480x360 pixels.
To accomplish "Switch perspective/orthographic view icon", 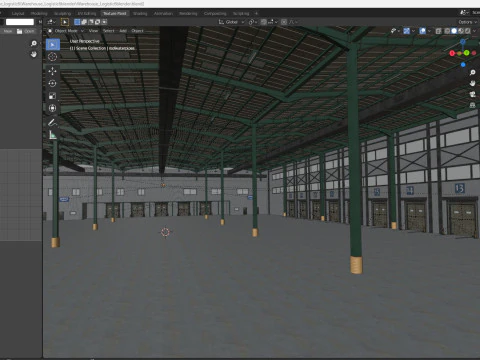I will click(x=472, y=105).
